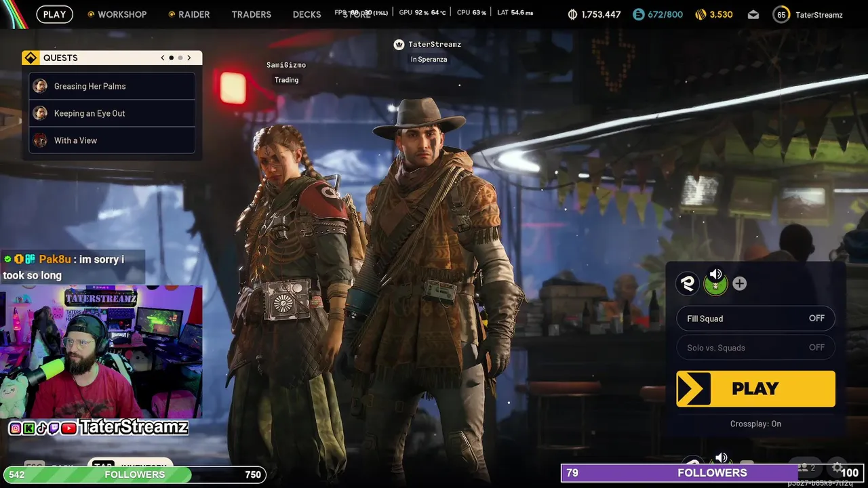The image size is (868, 488).
Task: Click the TikTok icon in stream overlay
Action: [41, 428]
